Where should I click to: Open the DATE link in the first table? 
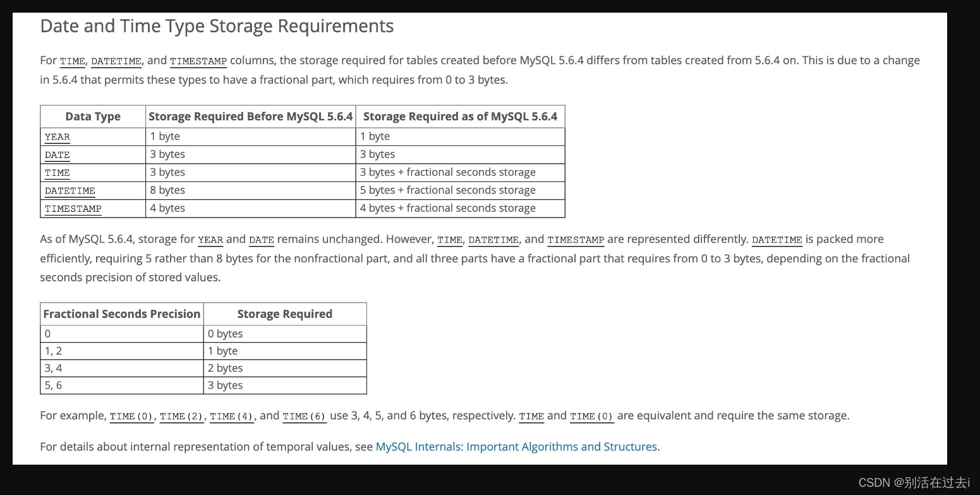pyautogui.click(x=57, y=155)
